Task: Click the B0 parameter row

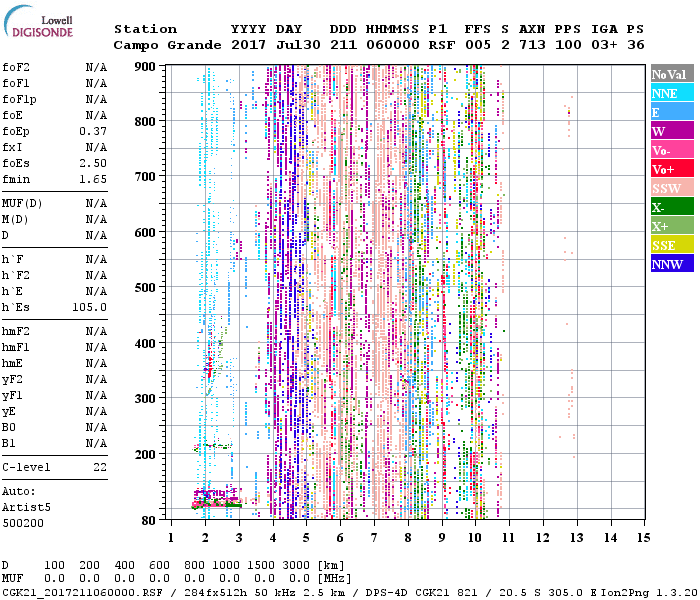Action: 54,427
